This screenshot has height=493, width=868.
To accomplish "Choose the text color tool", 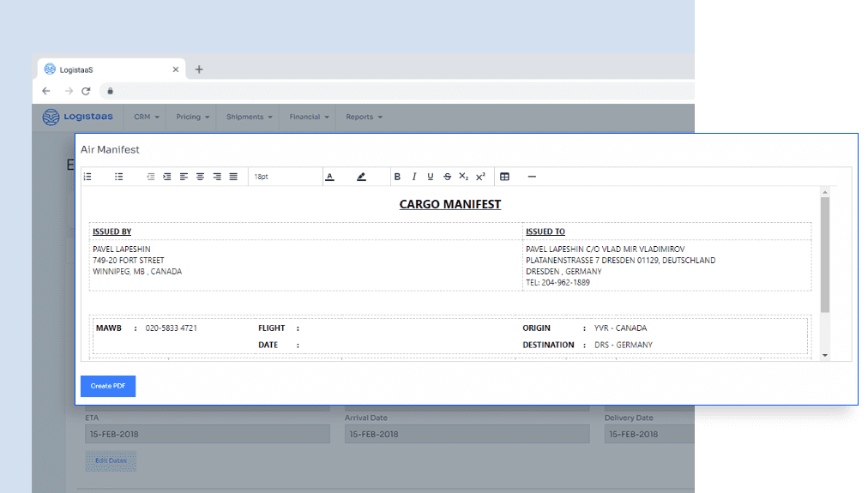I will pos(330,177).
